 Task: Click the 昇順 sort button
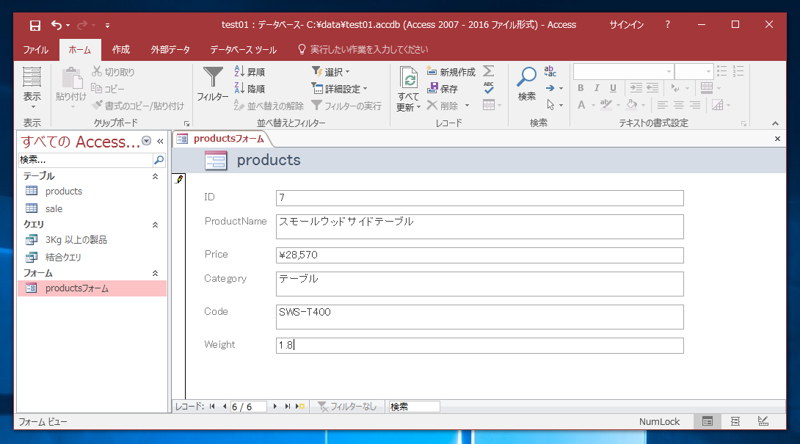(249, 72)
